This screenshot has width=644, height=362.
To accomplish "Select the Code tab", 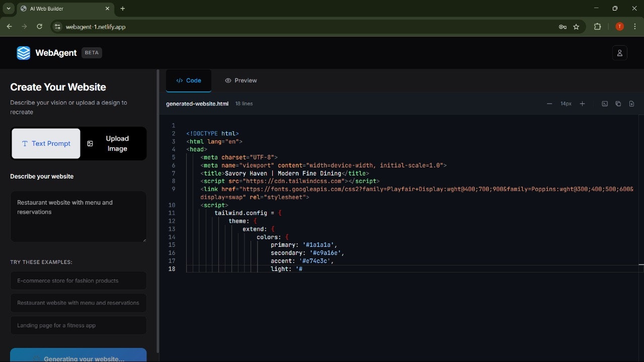I will pos(188,80).
